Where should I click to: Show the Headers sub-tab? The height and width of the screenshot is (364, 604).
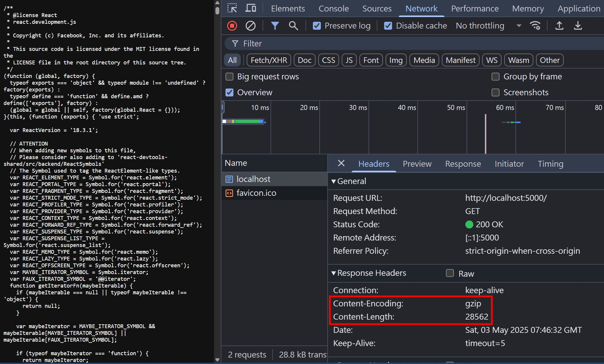(374, 164)
